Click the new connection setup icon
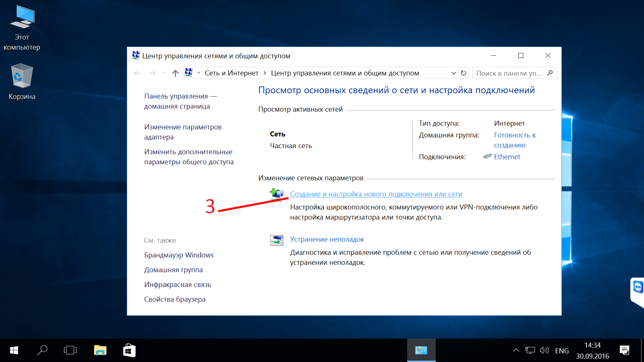The image size is (644, 362). (277, 195)
